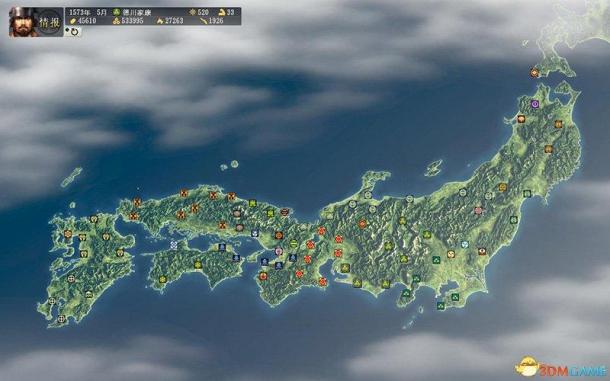The width and height of the screenshot is (610, 381).
Task: Click the rice bales icon beside 533995
Action: pyautogui.click(x=116, y=21)
